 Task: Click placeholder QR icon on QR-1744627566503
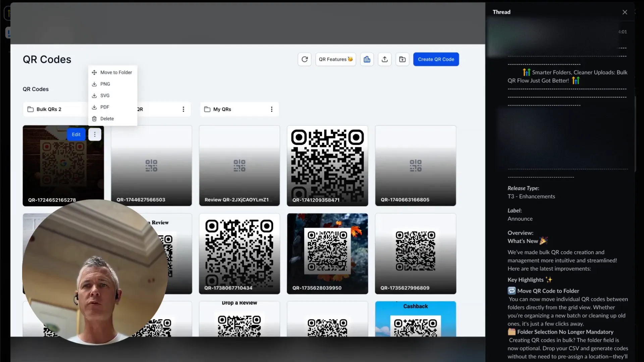(151, 166)
